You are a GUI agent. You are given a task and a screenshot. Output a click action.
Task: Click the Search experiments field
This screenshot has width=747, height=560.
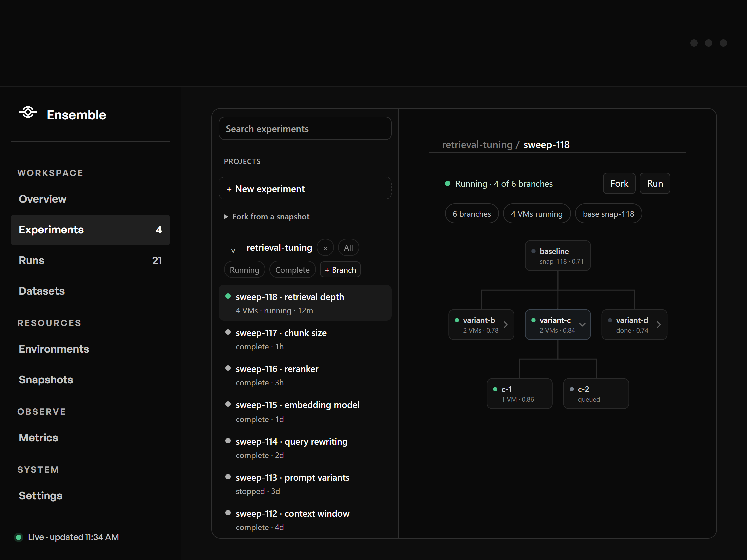[x=305, y=129]
